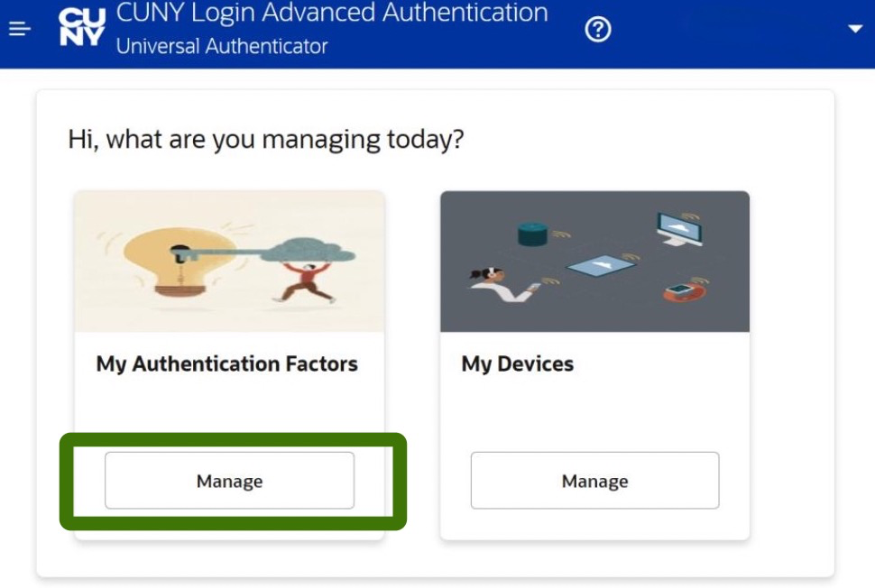Viewport: 875px width, 588px height.
Task: Click the Universal Authenticator subtitle
Action: click(222, 46)
